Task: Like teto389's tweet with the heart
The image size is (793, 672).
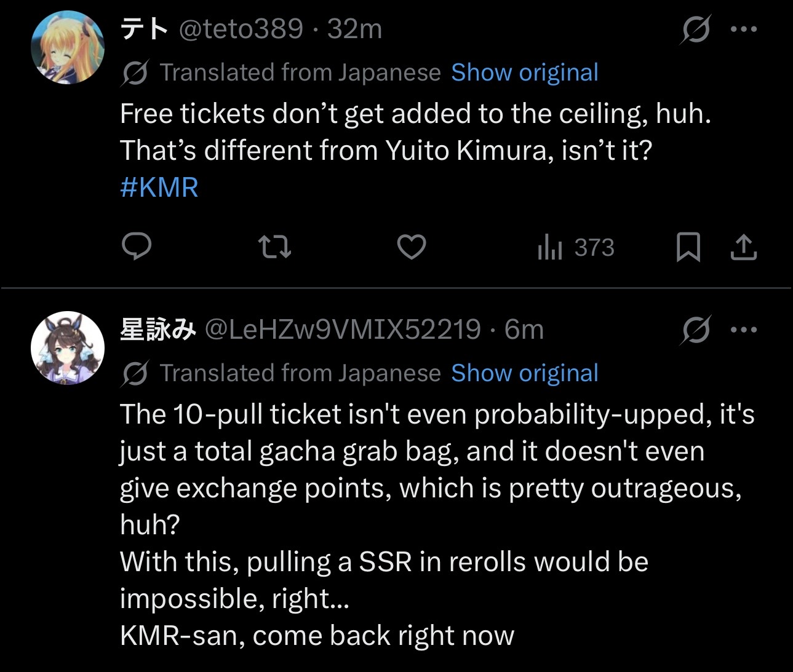Action: point(412,247)
